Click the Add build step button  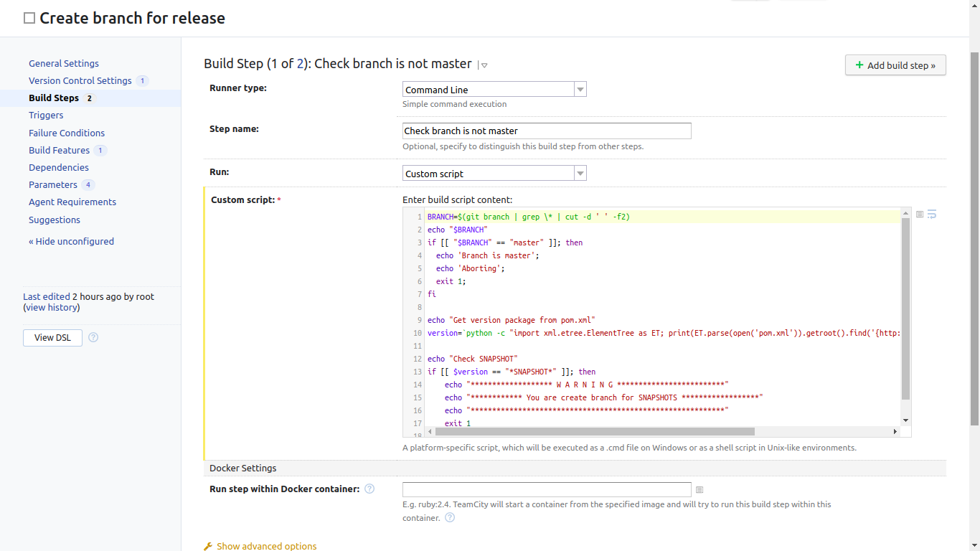[x=895, y=65]
